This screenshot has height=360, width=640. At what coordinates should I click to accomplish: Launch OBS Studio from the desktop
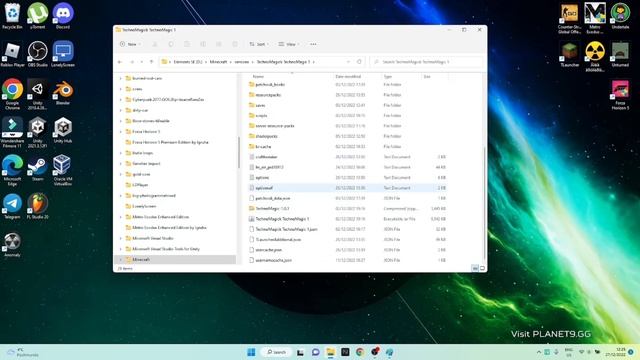38,53
